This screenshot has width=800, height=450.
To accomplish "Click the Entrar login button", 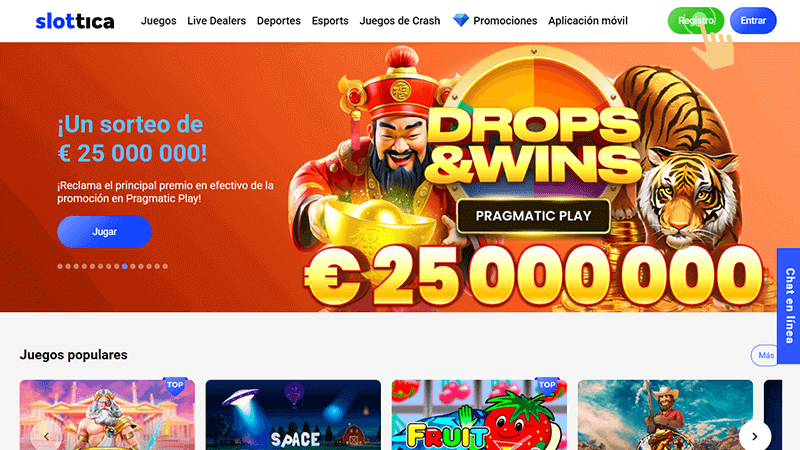I will [753, 21].
